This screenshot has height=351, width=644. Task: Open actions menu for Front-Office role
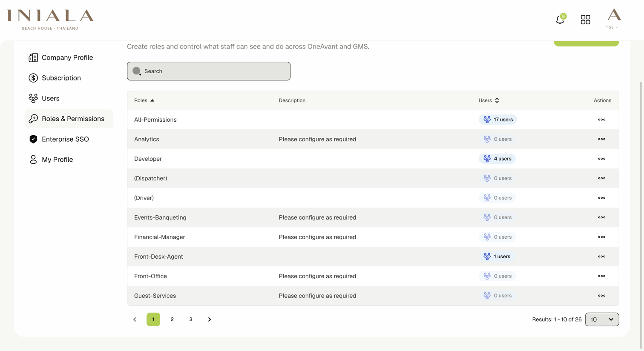pyautogui.click(x=601, y=276)
